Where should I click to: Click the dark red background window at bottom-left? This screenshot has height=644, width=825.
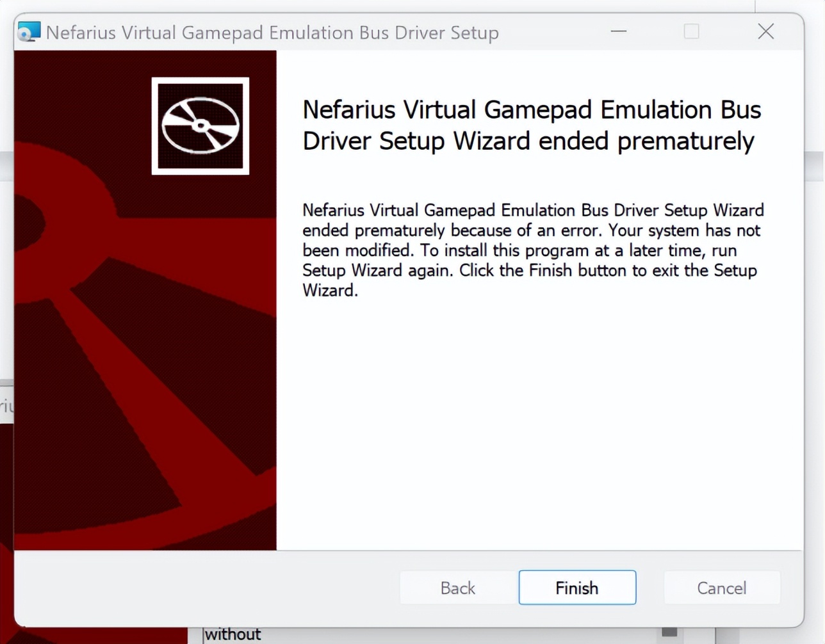click(x=6, y=531)
